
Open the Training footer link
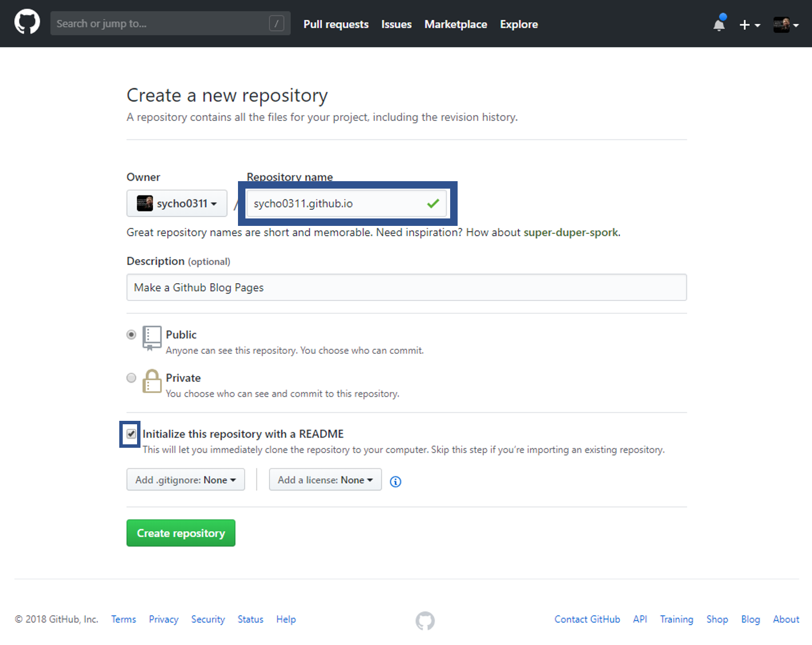(x=677, y=619)
